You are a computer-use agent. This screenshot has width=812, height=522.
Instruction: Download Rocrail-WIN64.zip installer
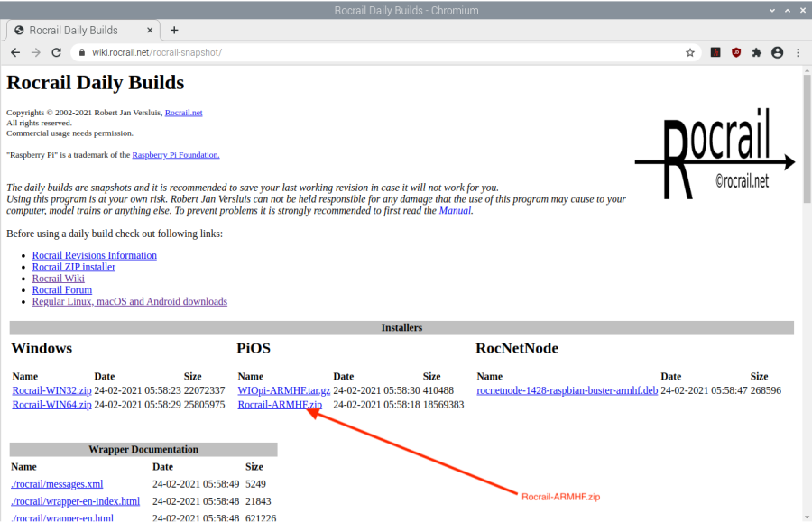51,405
